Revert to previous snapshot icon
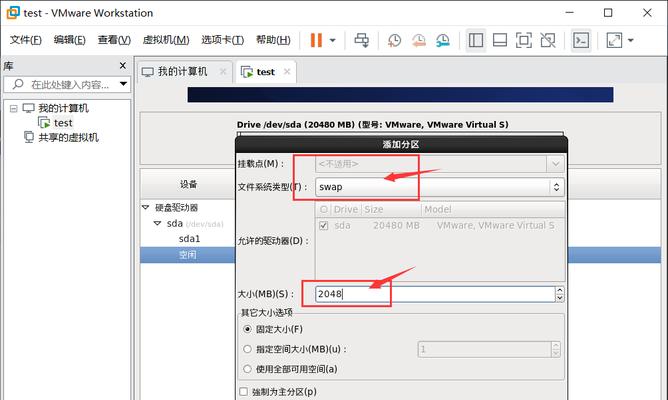This screenshot has width=668, height=400. (419, 40)
